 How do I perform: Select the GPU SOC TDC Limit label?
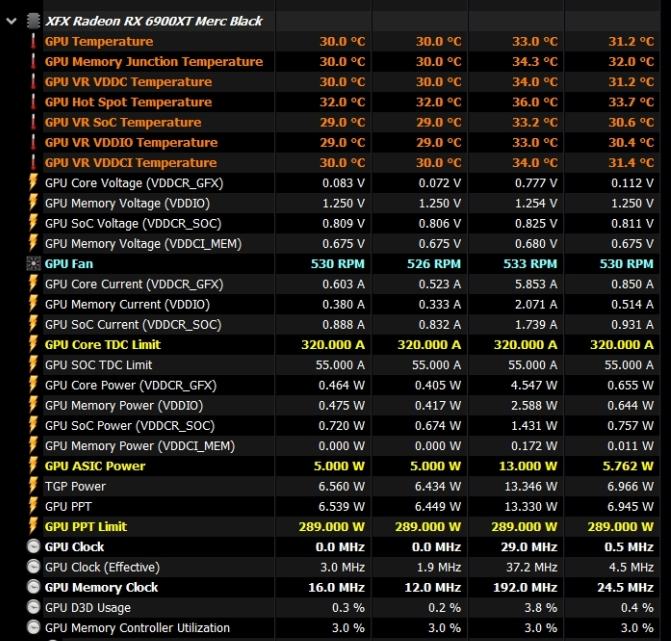(98, 365)
